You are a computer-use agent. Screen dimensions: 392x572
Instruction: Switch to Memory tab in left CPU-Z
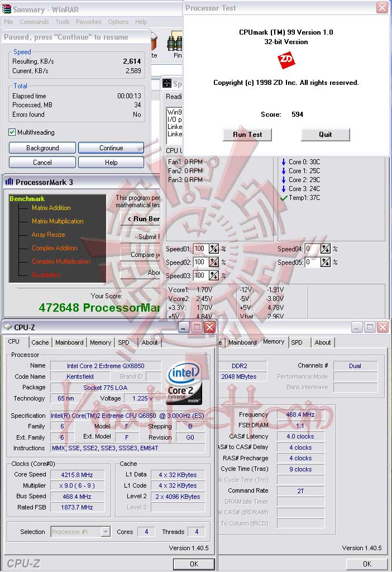101,342
